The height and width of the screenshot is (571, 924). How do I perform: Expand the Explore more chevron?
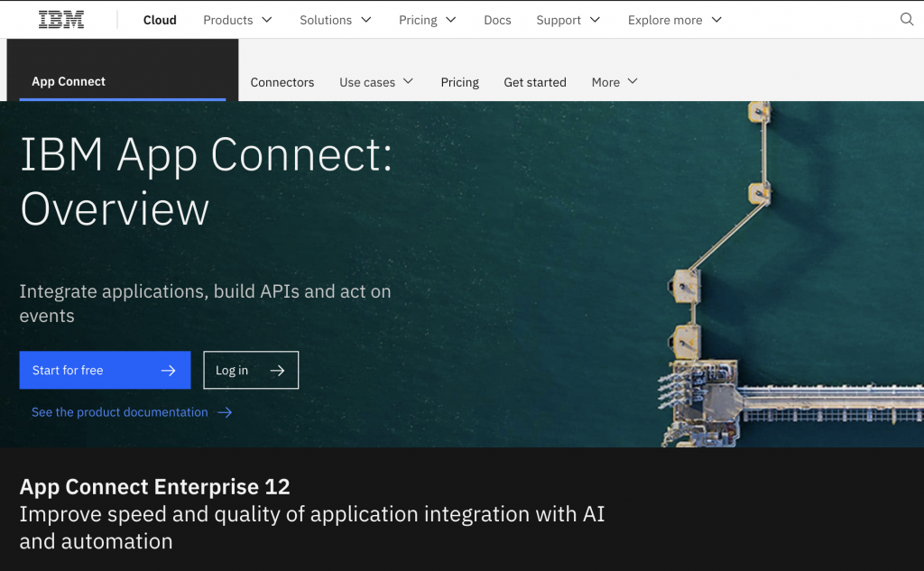[716, 20]
